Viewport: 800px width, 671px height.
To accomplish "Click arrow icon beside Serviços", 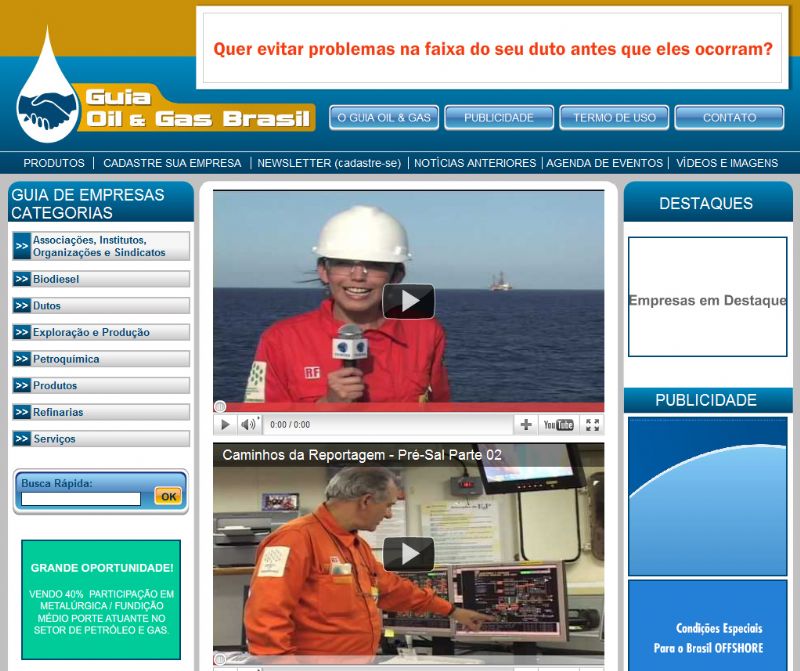I will [x=22, y=438].
